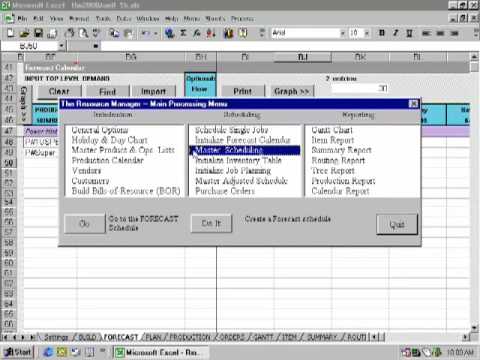Open the Tools menu
This screenshot has width=480, height=360.
tap(103, 19)
